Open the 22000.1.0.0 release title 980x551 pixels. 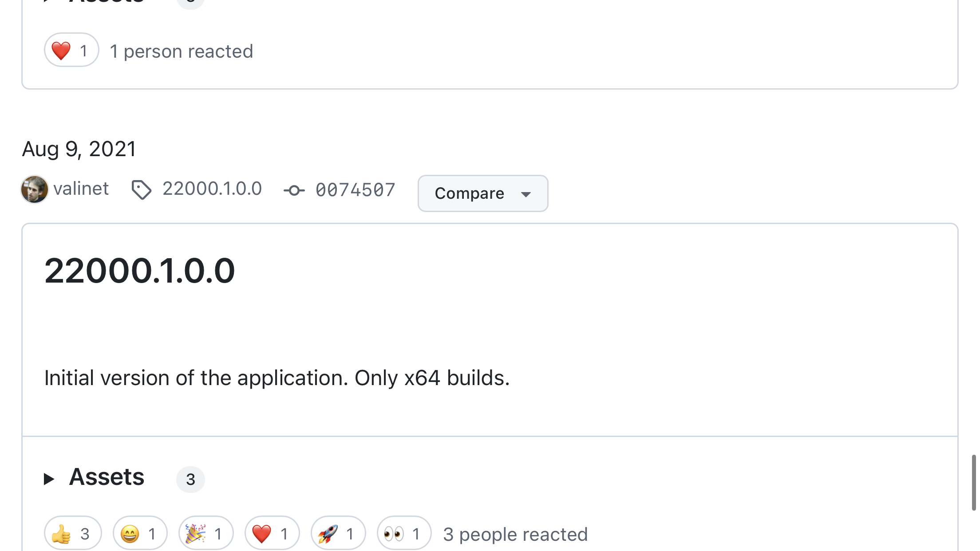(139, 271)
